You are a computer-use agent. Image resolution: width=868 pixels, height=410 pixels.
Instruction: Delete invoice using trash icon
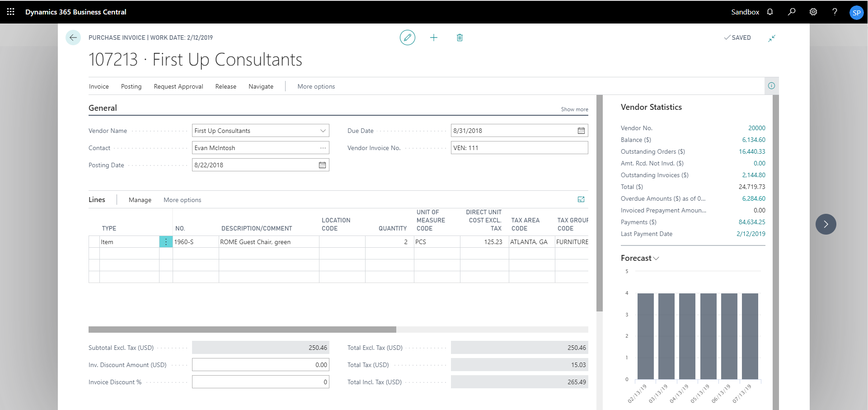tap(460, 38)
